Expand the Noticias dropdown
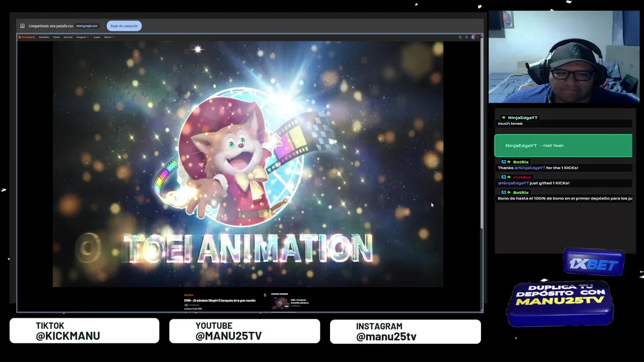The image size is (644, 362). pyautogui.click(x=109, y=37)
